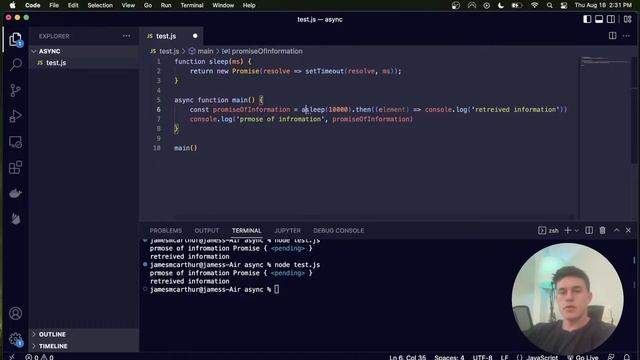640x360 pixels.
Task: Click Spaces: 4 indentation status item
Action: pyautogui.click(x=449, y=357)
